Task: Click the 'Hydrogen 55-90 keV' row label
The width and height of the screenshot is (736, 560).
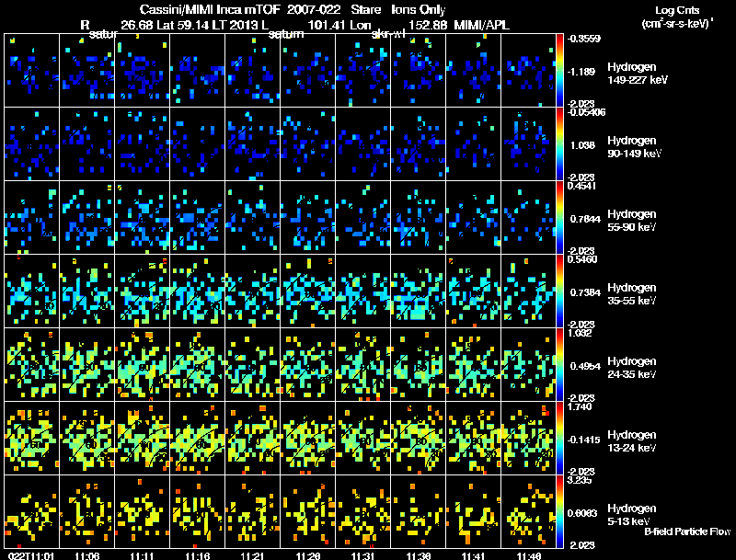Action: click(632, 221)
